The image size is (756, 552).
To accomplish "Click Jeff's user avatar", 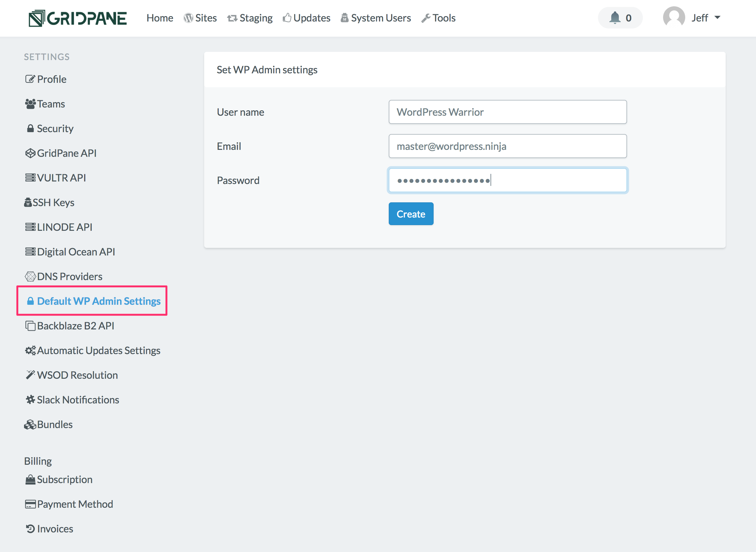I will click(x=674, y=17).
